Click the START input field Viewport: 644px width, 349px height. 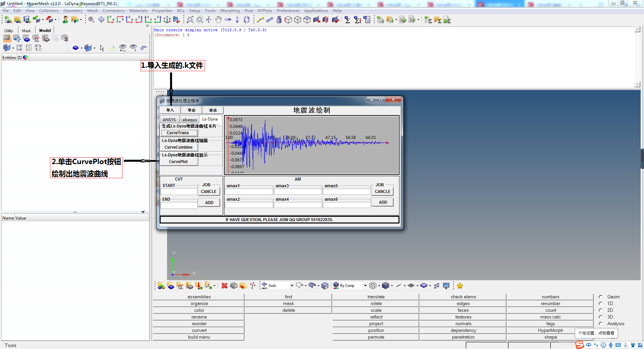(179, 192)
